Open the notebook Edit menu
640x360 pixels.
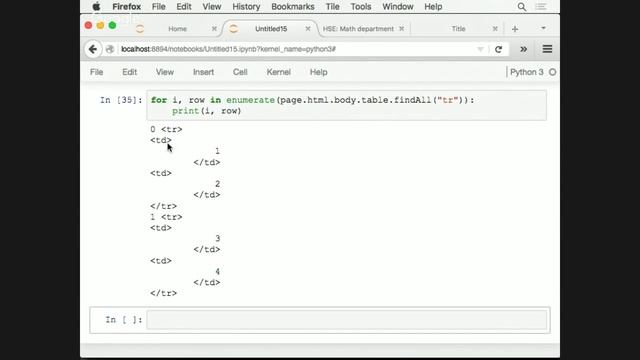click(129, 72)
